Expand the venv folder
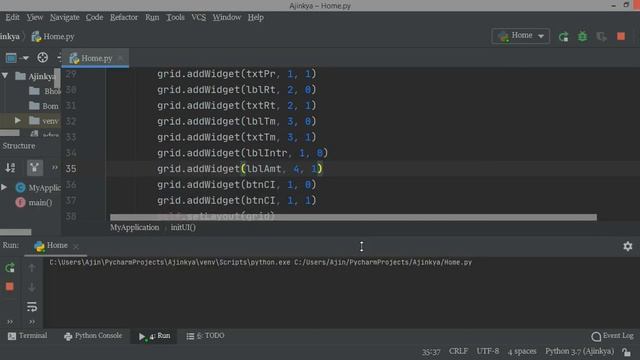 tap(17, 120)
